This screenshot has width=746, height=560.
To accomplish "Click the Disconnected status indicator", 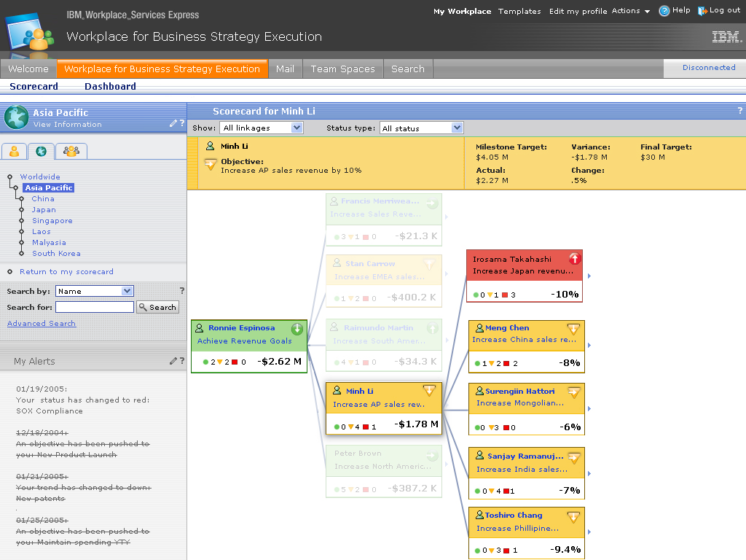I will point(708,68).
